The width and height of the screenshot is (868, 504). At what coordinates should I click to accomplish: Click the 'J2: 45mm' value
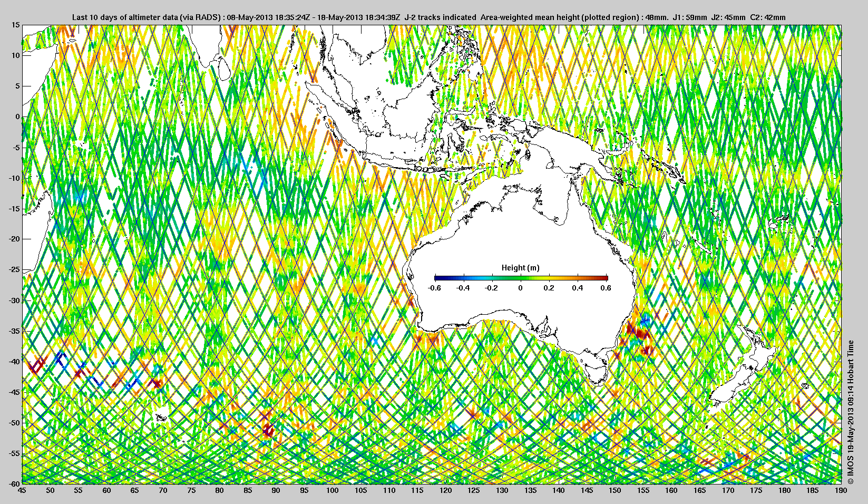tap(728, 17)
